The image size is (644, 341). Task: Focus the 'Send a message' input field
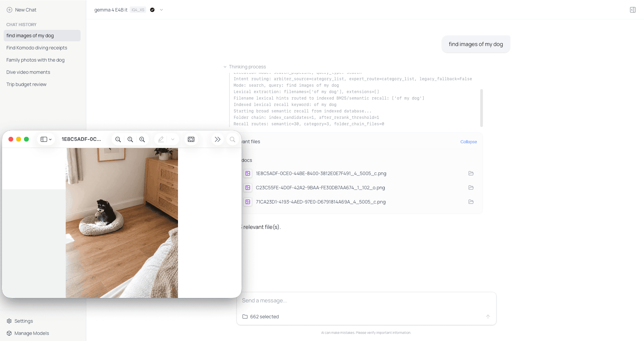coord(366,301)
